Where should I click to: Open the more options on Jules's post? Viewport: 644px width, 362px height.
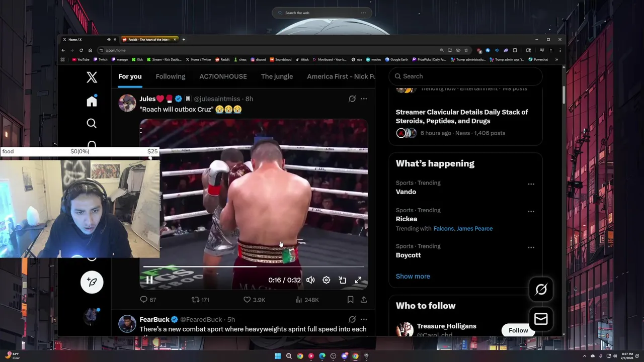[364, 99]
